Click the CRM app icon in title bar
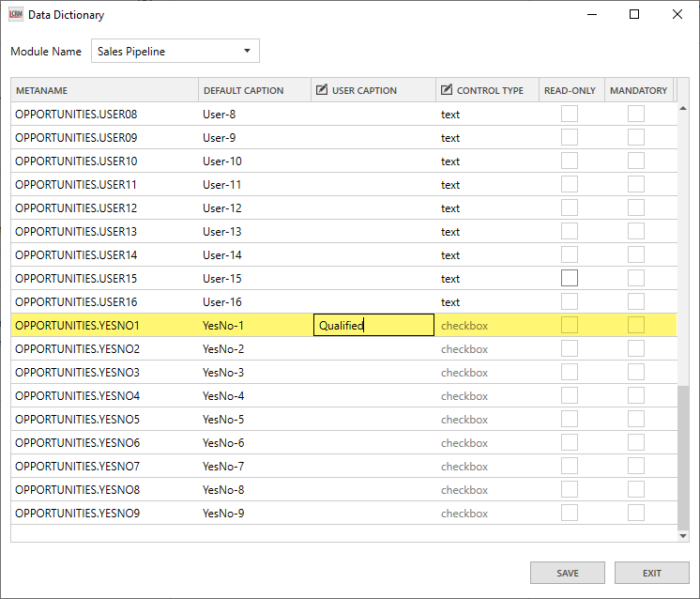This screenshot has width=700, height=599. click(15, 14)
